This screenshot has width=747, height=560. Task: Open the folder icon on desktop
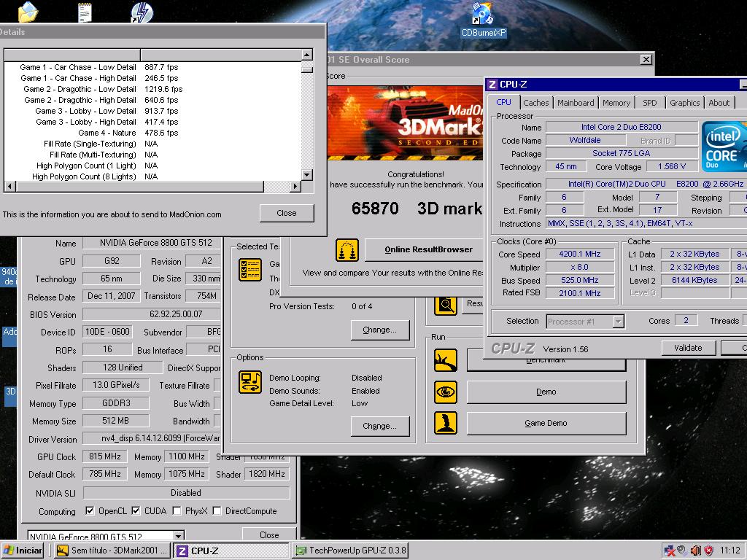tap(28, 12)
